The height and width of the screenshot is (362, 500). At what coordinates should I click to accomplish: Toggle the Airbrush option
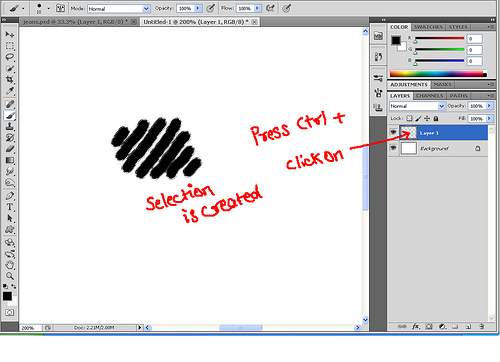(270, 8)
